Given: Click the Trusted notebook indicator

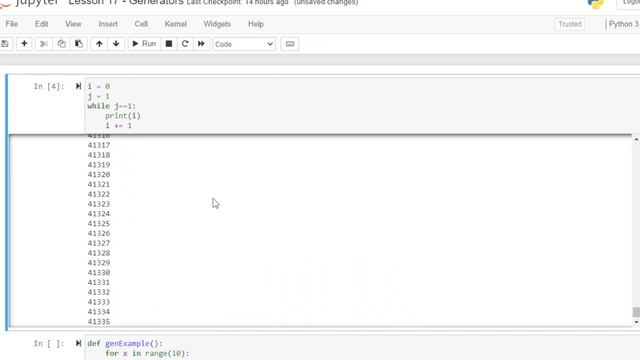Looking at the screenshot, I should (x=570, y=24).
